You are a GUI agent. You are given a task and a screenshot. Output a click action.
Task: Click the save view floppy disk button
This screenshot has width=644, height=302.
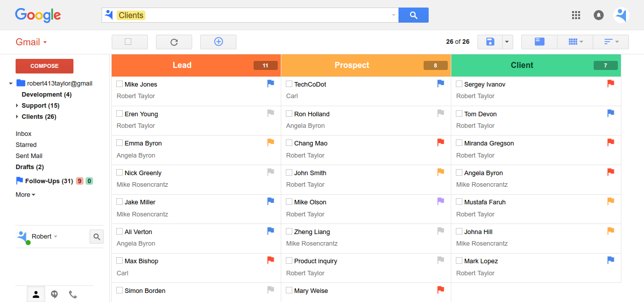(x=490, y=42)
